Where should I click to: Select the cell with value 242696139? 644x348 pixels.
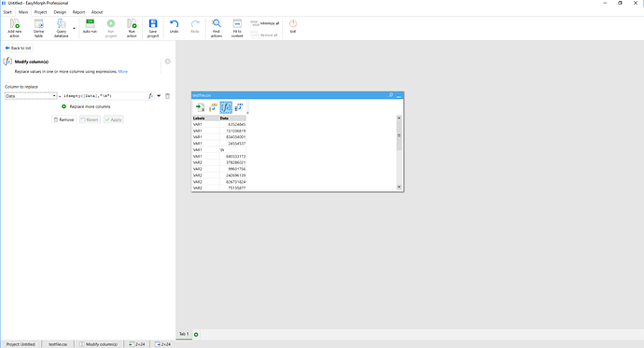coord(232,175)
